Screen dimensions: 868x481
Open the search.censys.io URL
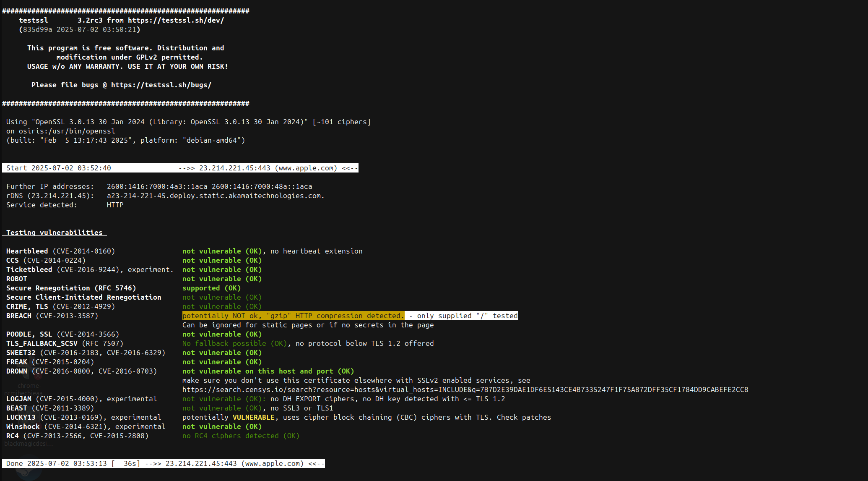(465, 390)
